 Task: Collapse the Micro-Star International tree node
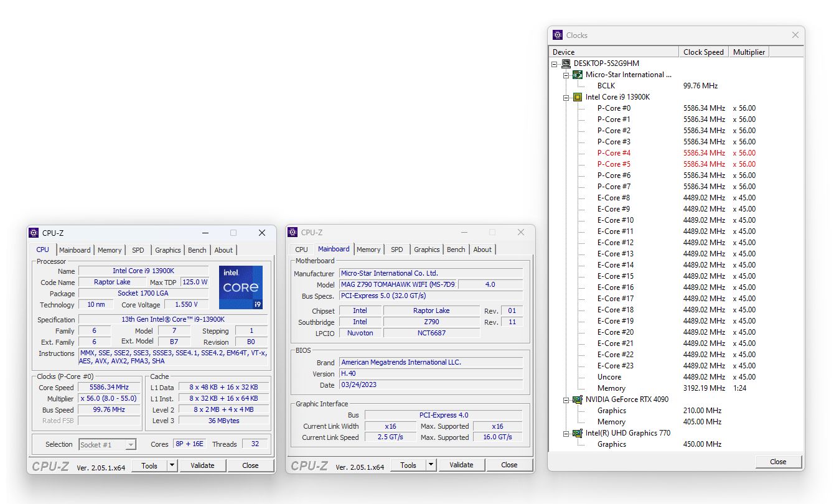566,75
